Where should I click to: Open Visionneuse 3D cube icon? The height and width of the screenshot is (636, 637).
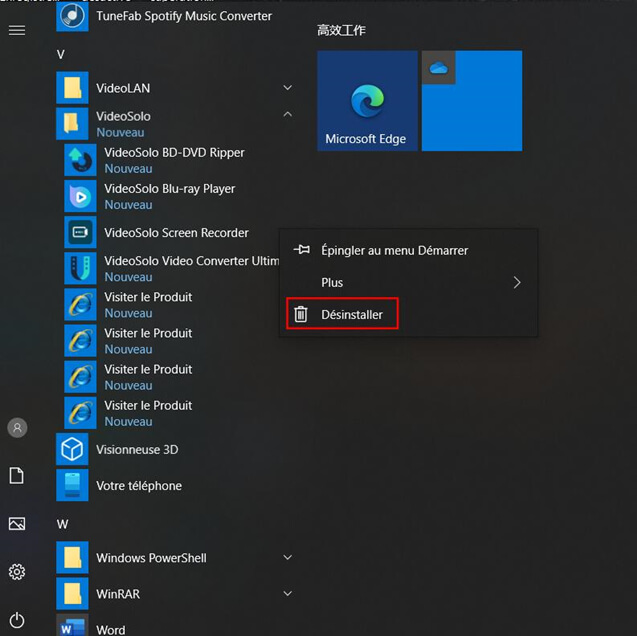(72, 449)
